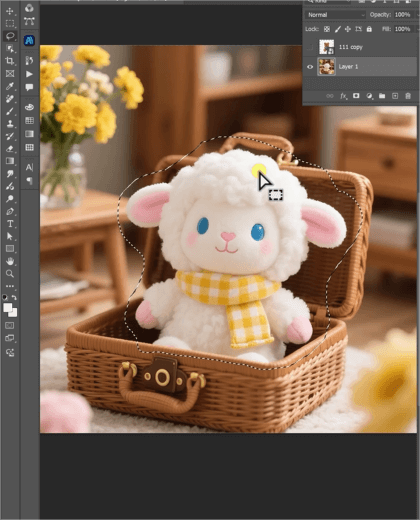Select the Layer 1 thumbnail

tap(327, 67)
